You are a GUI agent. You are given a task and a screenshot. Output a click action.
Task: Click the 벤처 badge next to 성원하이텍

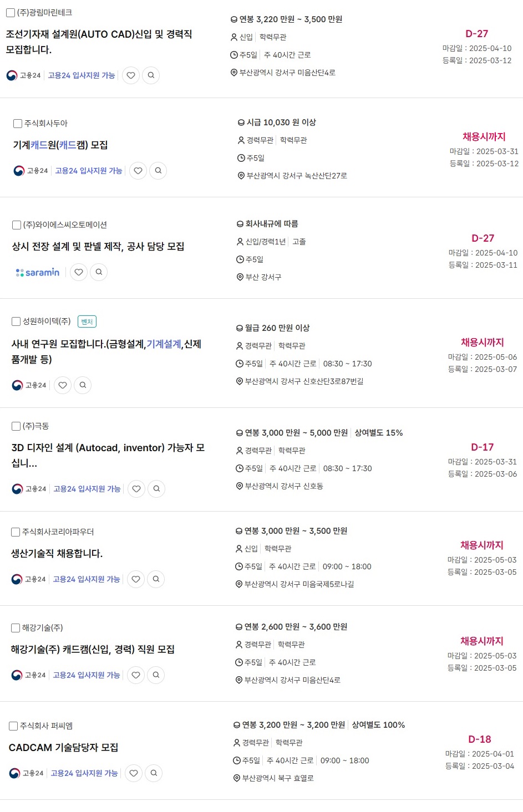87,321
